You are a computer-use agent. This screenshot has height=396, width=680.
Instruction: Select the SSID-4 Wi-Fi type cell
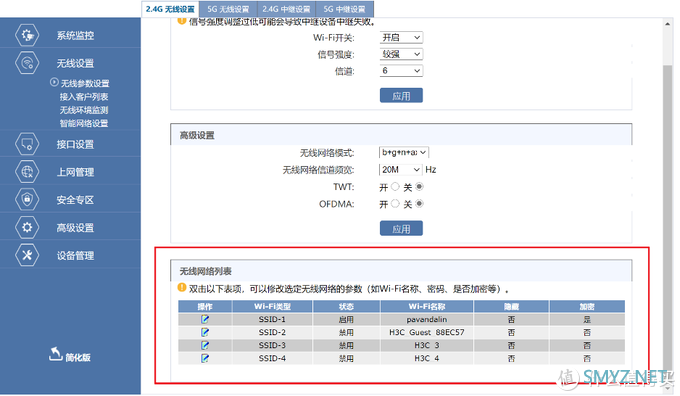(x=272, y=358)
